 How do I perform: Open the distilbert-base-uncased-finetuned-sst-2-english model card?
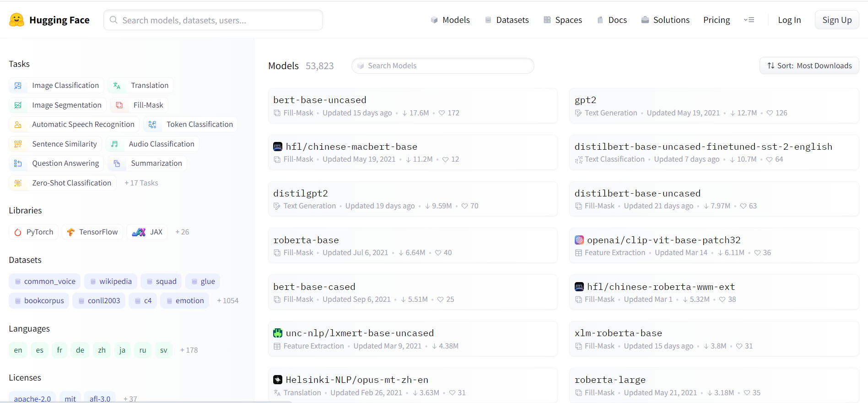714,152
